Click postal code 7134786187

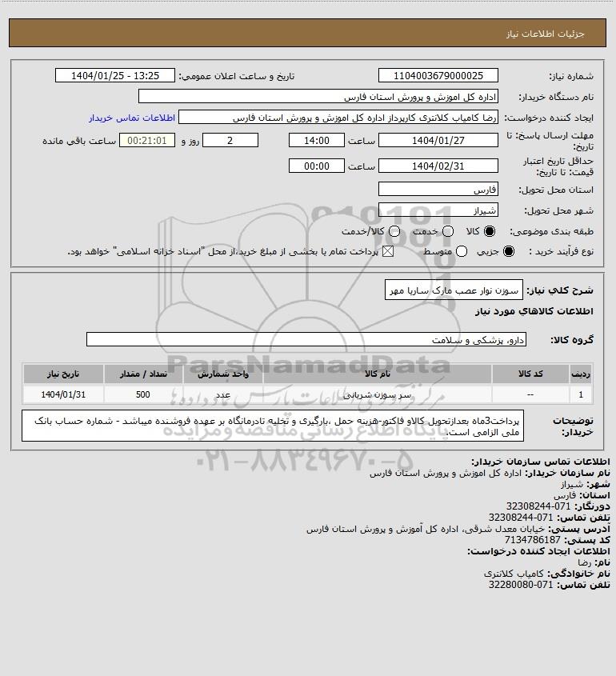(532, 540)
